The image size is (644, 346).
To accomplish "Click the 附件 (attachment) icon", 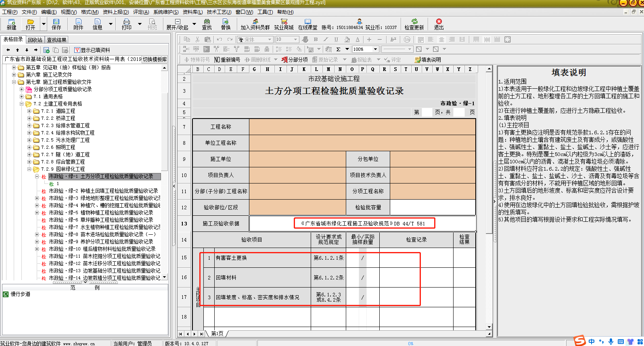I will 78,24.
